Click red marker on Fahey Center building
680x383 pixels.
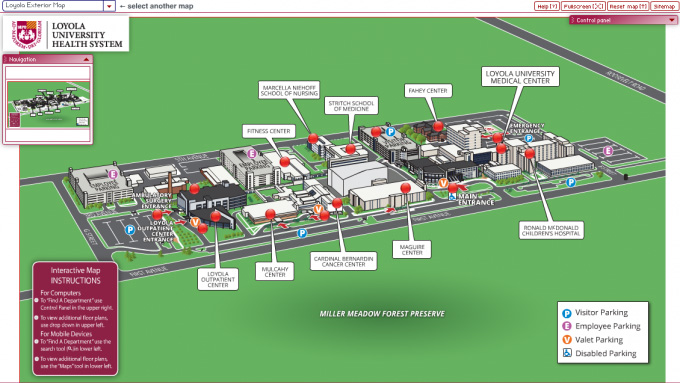click(x=438, y=126)
